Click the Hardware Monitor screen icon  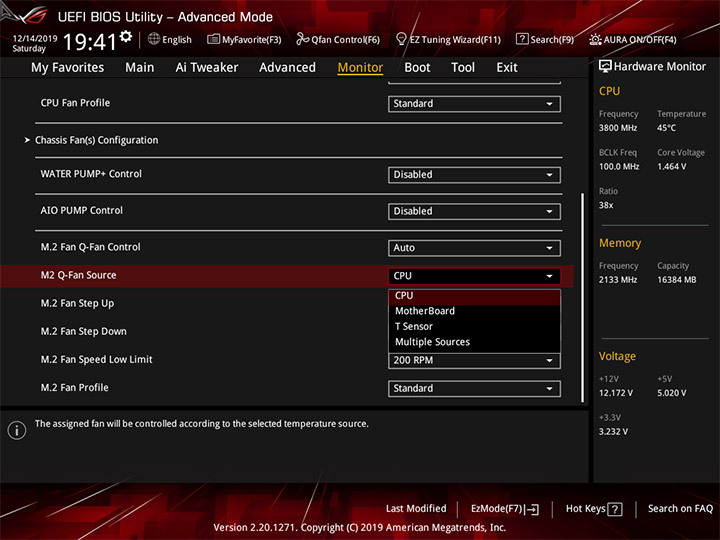coord(605,66)
